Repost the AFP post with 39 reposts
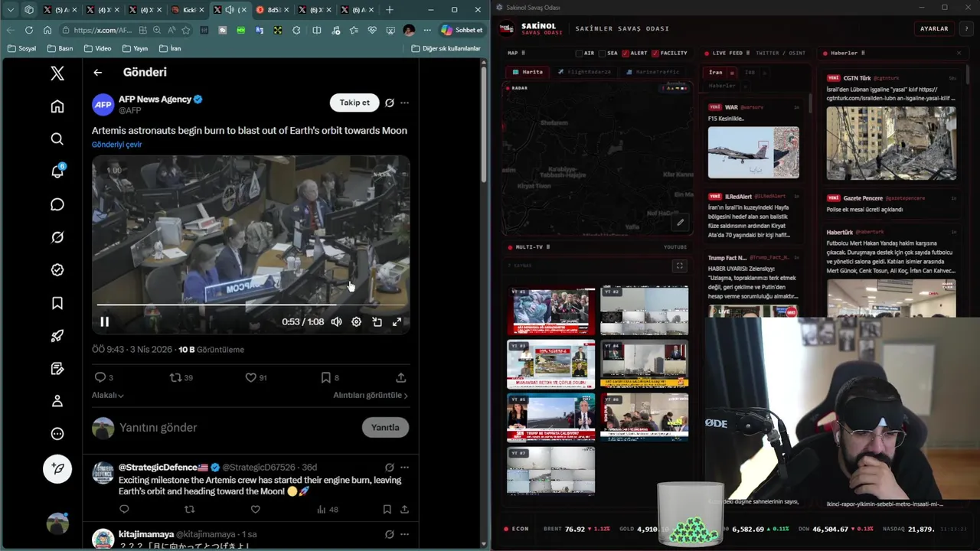This screenshot has height=551, width=980. pos(181,377)
